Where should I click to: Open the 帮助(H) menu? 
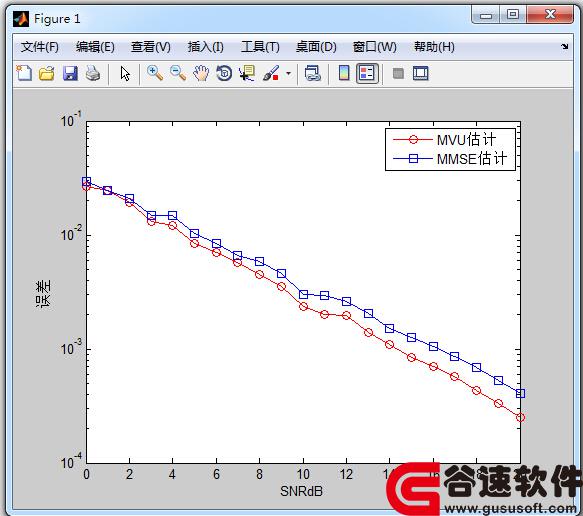coord(434,47)
